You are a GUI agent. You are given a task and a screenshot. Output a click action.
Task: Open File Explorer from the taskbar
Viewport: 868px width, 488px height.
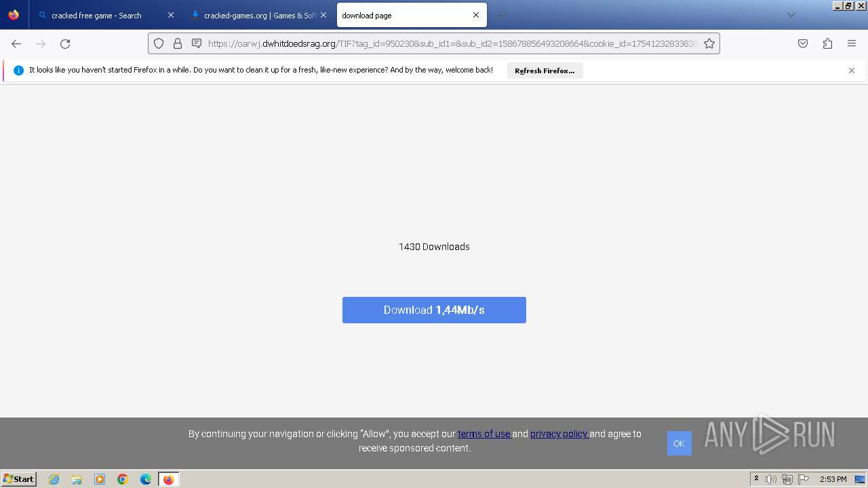coord(77,479)
